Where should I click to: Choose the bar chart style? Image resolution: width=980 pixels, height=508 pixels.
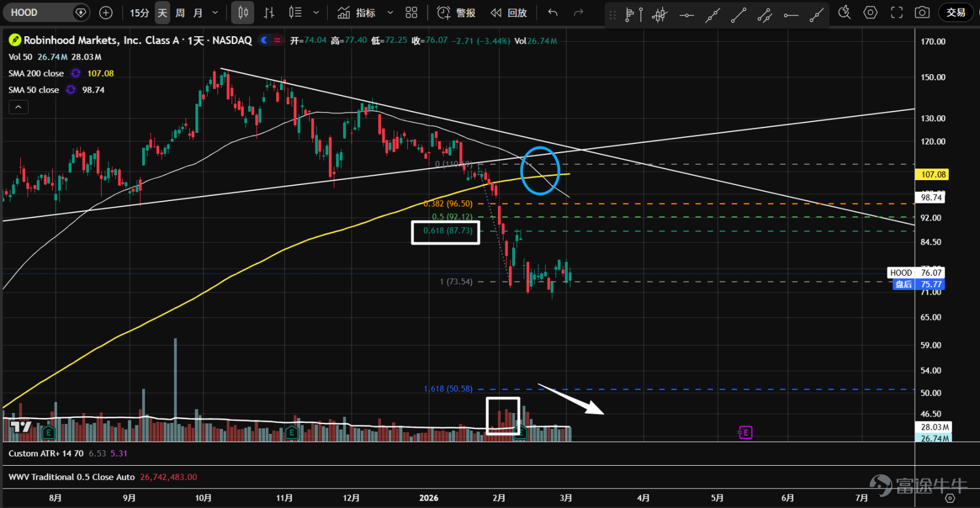(x=269, y=12)
